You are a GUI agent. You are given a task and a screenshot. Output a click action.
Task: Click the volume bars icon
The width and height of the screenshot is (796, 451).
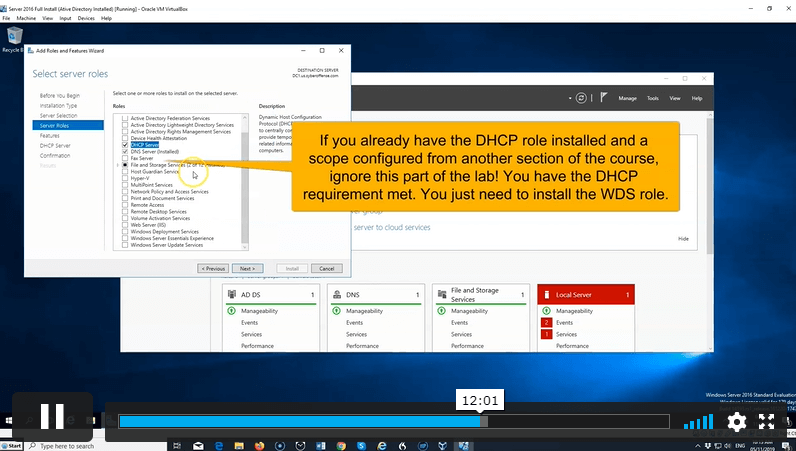pyautogui.click(x=699, y=421)
